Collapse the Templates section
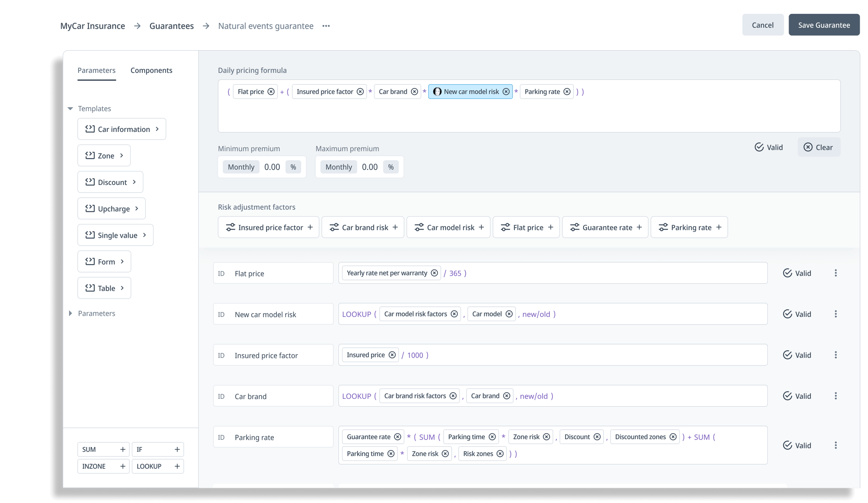Screen dimensions: 868x503 coord(70,108)
